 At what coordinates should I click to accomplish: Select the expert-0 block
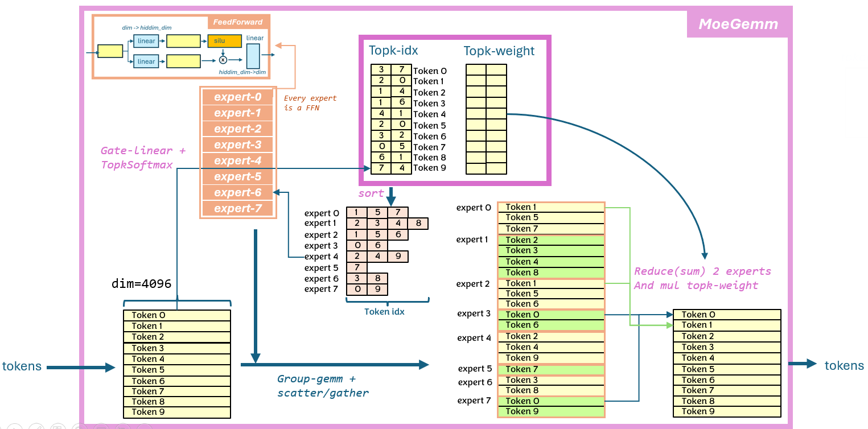click(237, 97)
